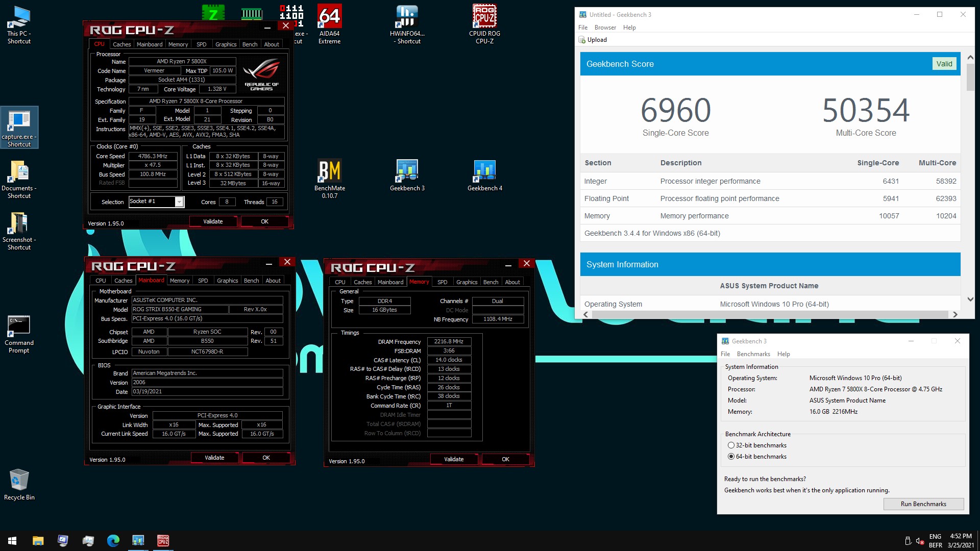Click the muted volume tray icon

(920, 541)
